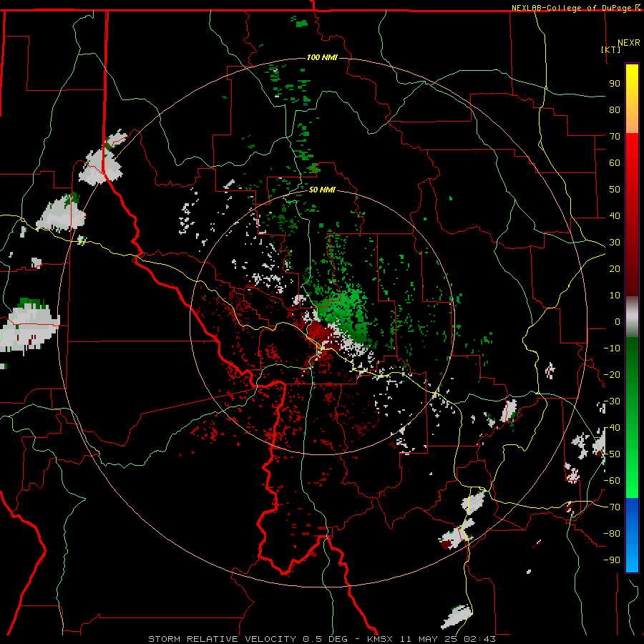Viewport: 644px width, 644px height.
Task: Click the -60 value on the velocity scale
Action: click(x=612, y=481)
